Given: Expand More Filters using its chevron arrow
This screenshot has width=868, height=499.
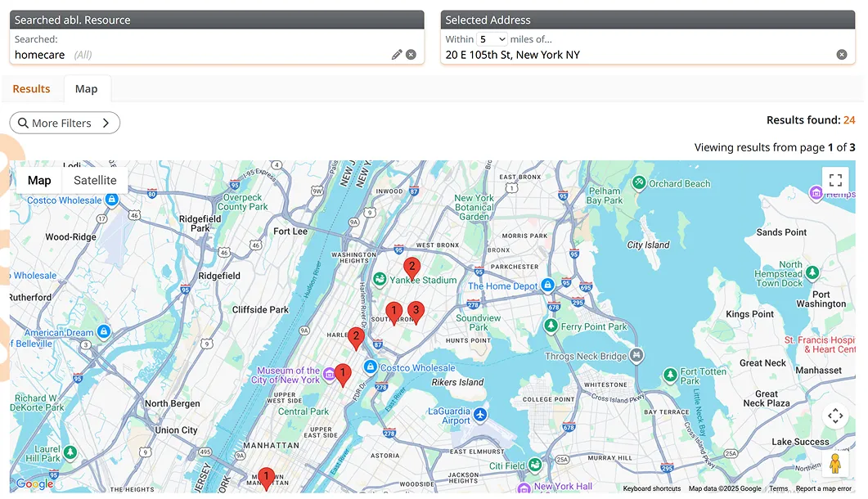Looking at the screenshot, I should point(106,123).
